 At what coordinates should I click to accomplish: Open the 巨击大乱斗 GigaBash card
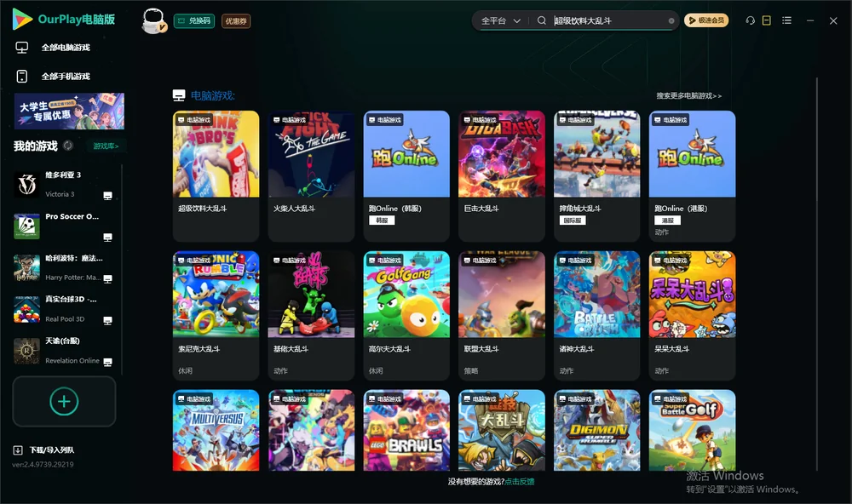(x=502, y=175)
